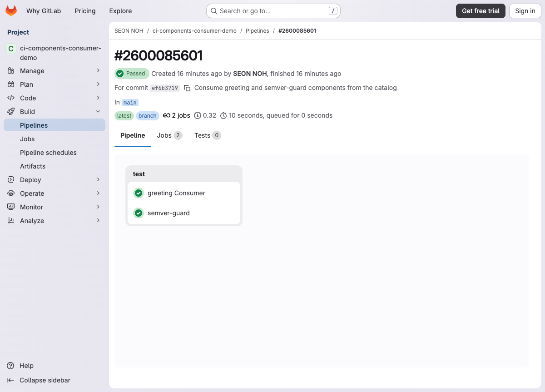Collapse the Build menu chevron
Image resolution: width=545 pixels, height=392 pixels.
pyautogui.click(x=98, y=112)
